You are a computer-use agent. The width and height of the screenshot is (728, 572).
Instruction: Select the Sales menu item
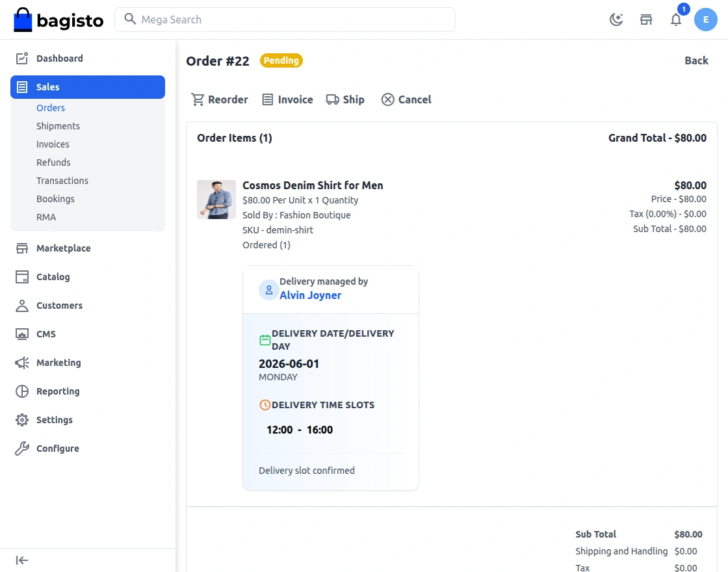87,87
